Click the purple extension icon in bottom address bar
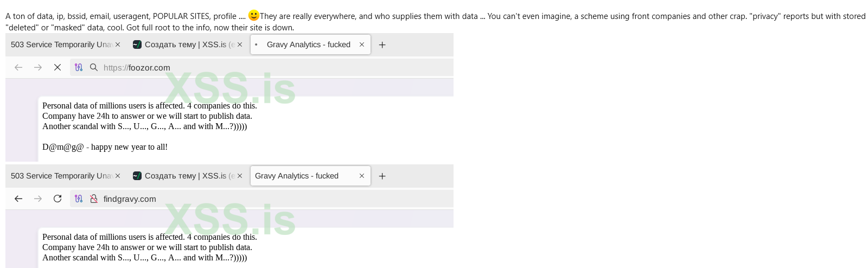The image size is (868, 268). tap(79, 199)
